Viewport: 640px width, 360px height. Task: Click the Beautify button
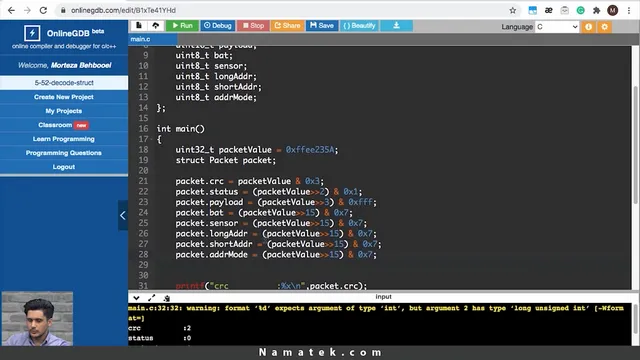point(359,26)
